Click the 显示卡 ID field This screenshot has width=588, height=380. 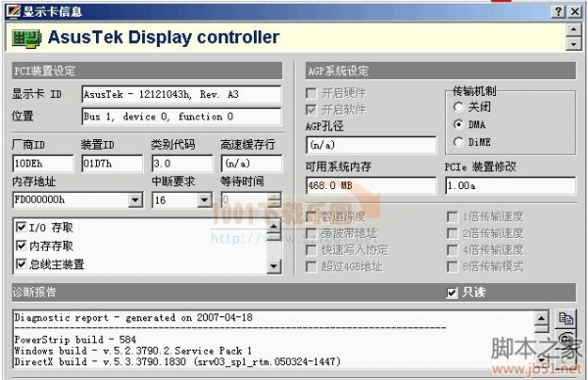(x=181, y=94)
